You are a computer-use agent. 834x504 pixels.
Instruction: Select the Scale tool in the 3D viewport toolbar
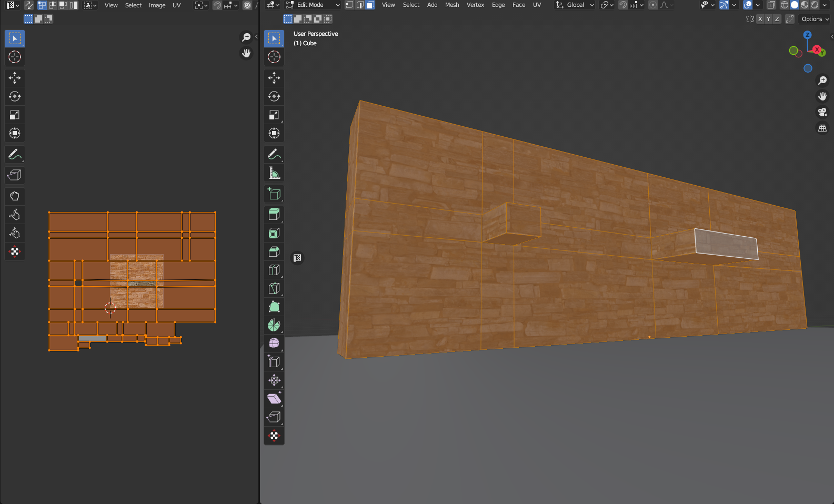coord(274,115)
